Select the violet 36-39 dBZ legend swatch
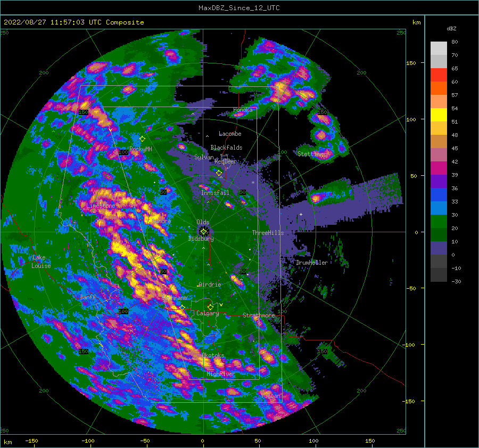This screenshot has width=479, height=448. pos(439,182)
